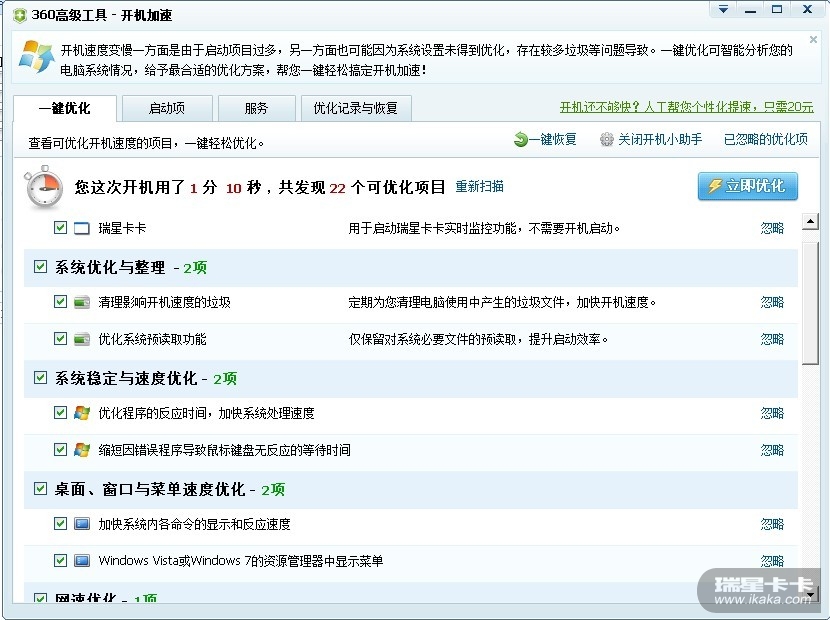Image resolution: width=830 pixels, height=620 pixels.
Task: Uncheck 加快系统内各命令的显示和反应速度
Action: (x=60, y=524)
